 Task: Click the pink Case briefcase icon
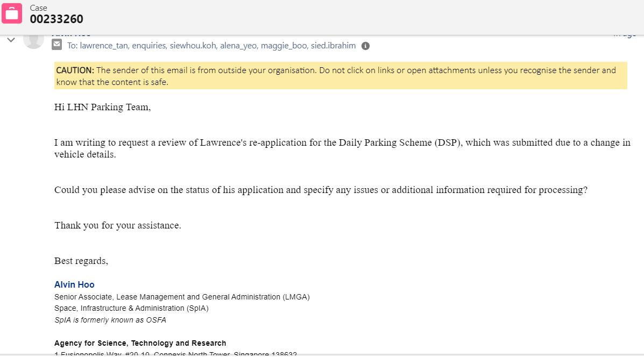click(x=12, y=13)
